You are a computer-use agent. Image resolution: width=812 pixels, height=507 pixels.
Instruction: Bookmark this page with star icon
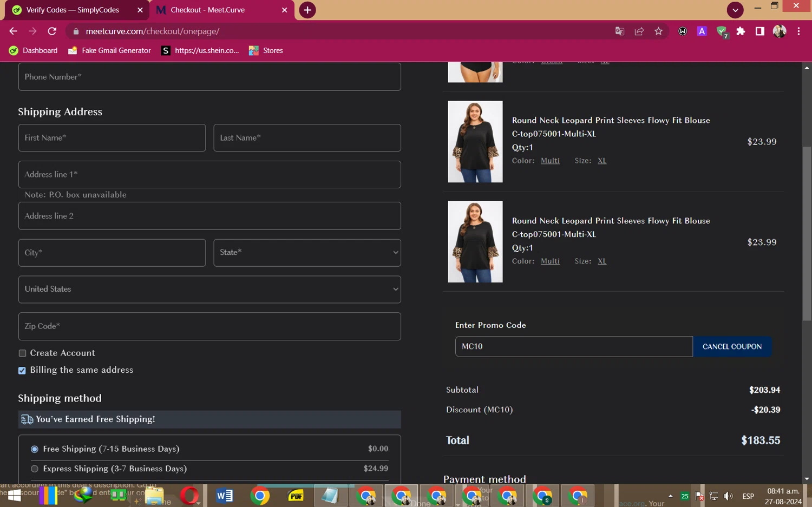click(x=658, y=31)
